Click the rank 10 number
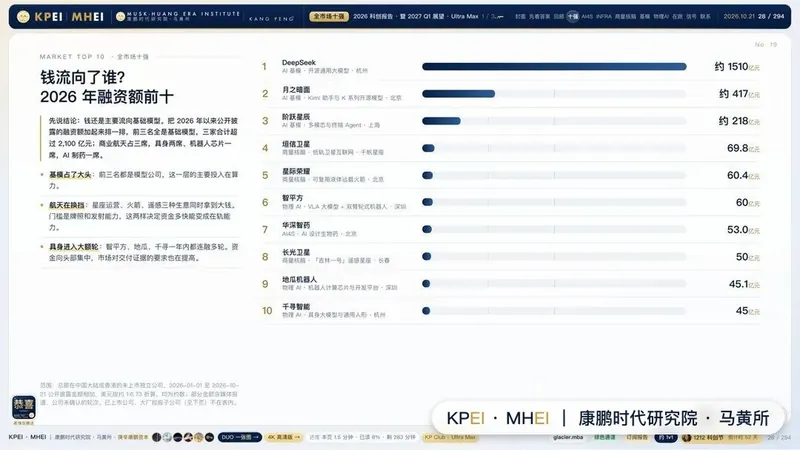 pos(267,311)
